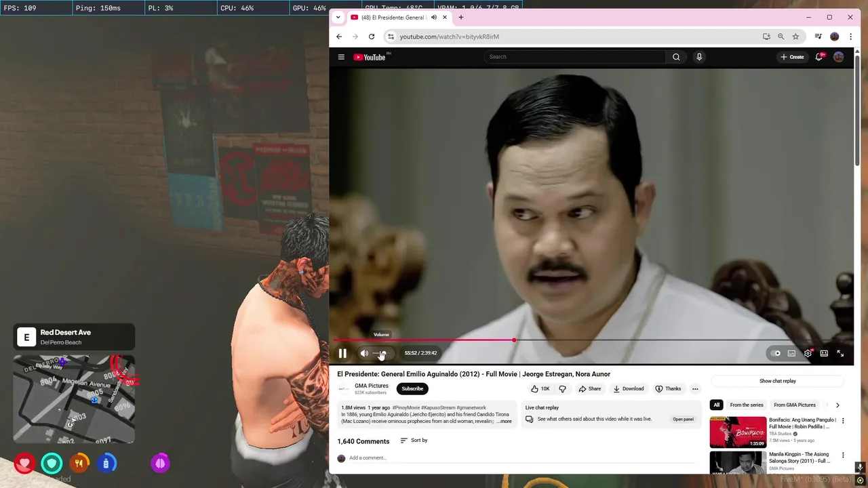Click Show chat replay
This screenshot has width=868, height=488.
pyautogui.click(x=778, y=381)
